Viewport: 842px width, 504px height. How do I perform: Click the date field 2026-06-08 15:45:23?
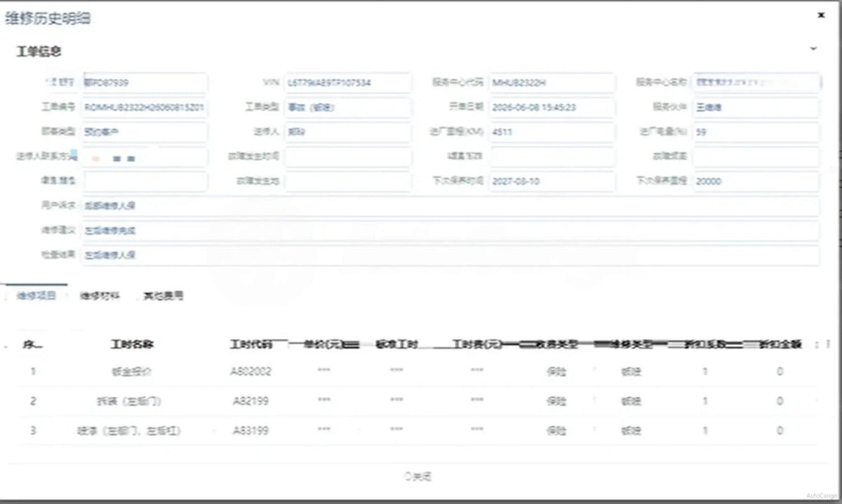(x=552, y=107)
